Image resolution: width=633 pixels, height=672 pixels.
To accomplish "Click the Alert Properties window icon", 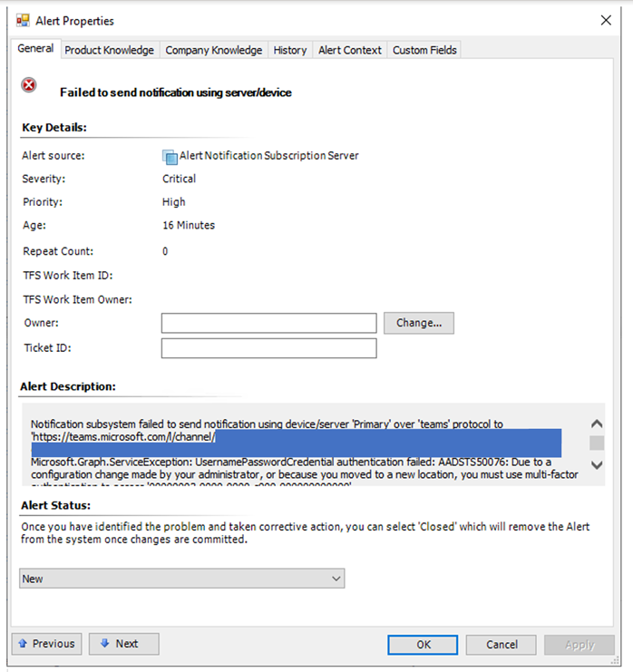I will [23, 21].
